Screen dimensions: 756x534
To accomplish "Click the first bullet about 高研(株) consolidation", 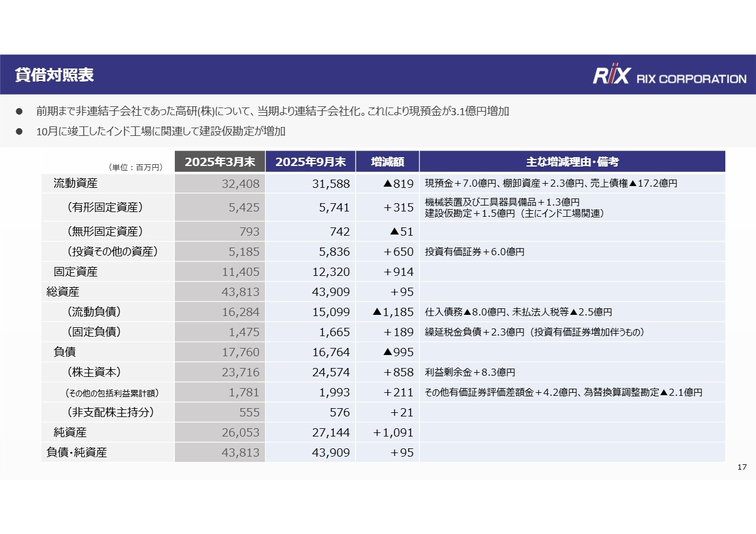I will 272,111.
